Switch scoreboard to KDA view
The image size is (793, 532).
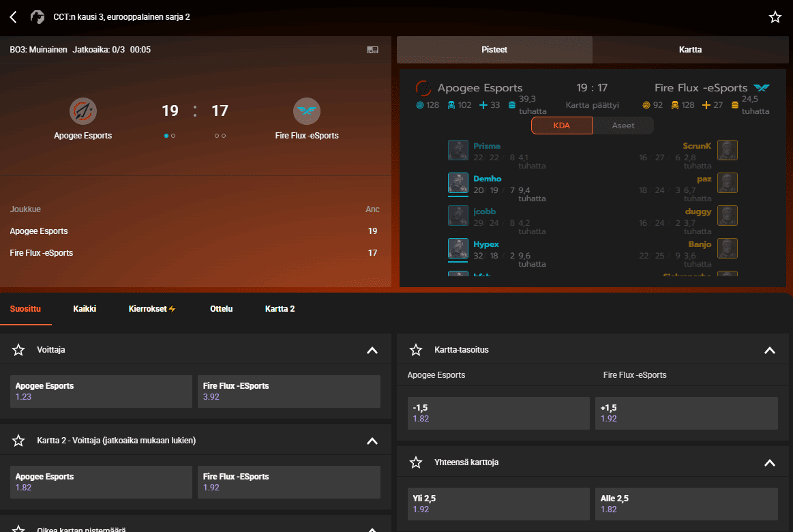tap(561, 125)
